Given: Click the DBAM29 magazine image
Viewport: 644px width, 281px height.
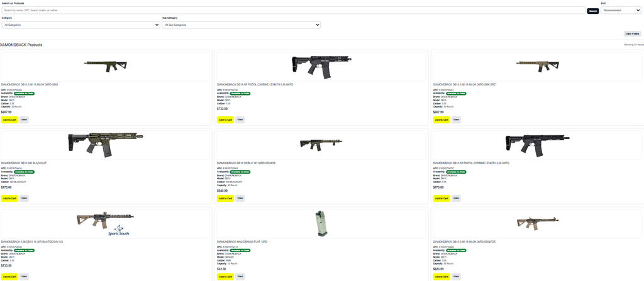Looking at the screenshot, I should point(321,224).
